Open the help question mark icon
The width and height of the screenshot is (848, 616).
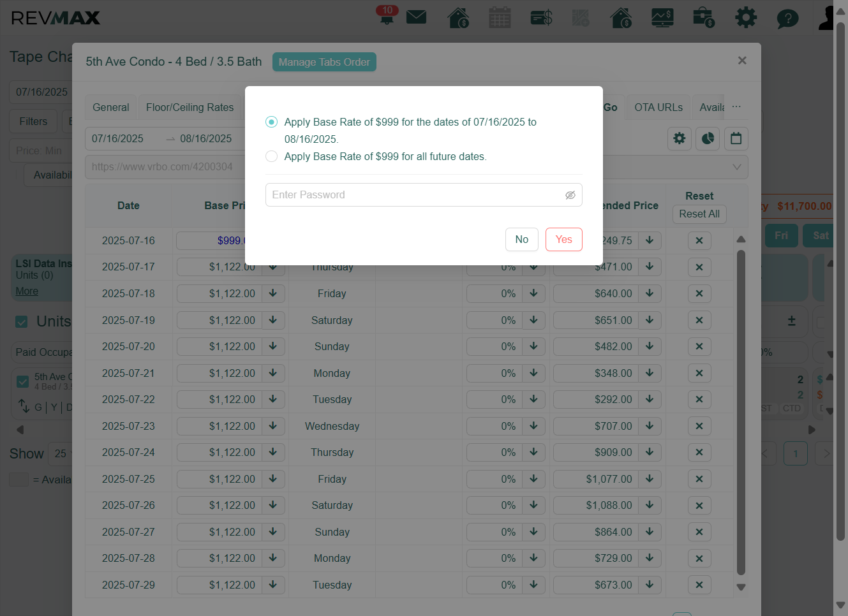(787, 18)
